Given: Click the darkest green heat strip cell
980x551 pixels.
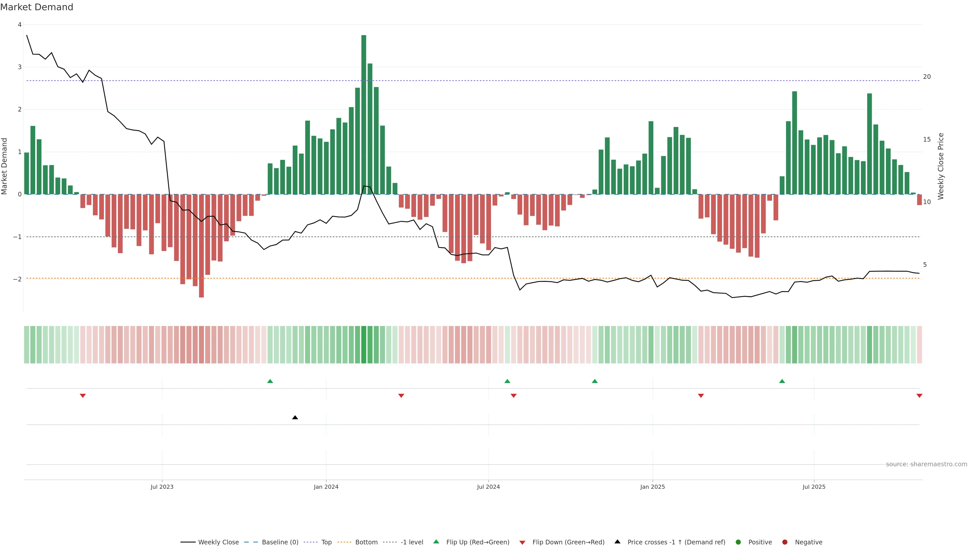Looking at the screenshot, I should click(x=364, y=345).
